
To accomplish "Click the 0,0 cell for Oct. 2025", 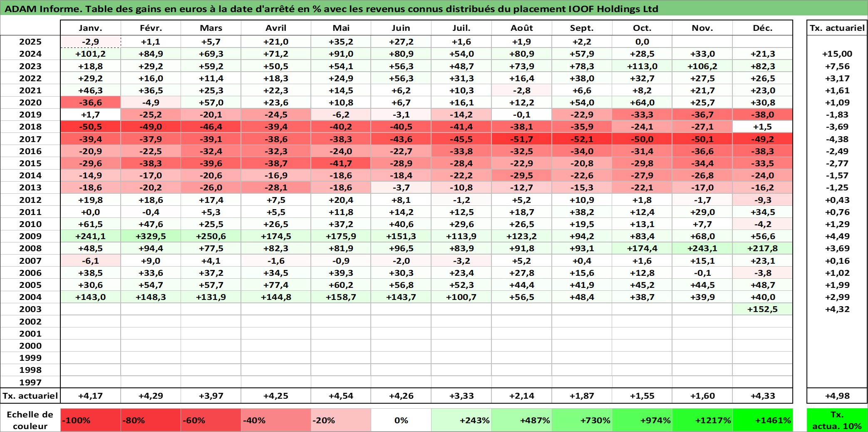I will click(x=642, y=42).
